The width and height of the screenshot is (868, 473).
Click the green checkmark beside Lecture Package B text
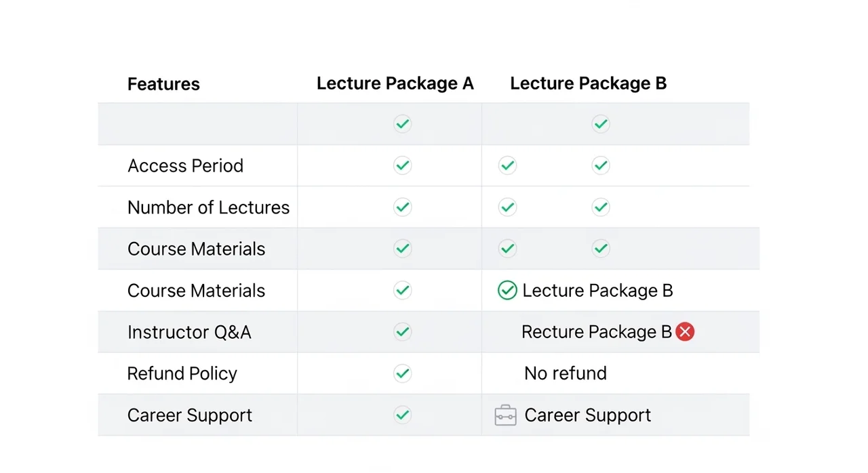point(507,291)
